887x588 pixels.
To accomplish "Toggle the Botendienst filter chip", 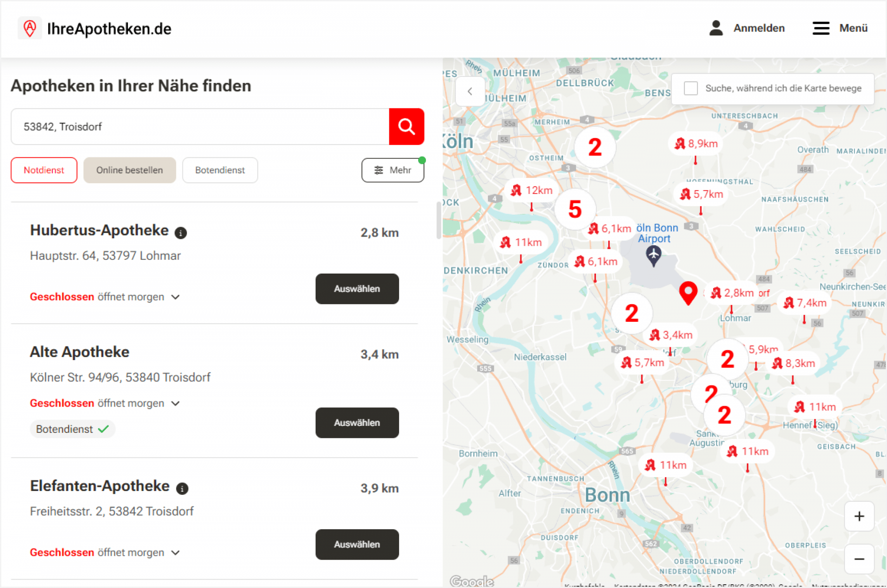I will pos(220,170).
